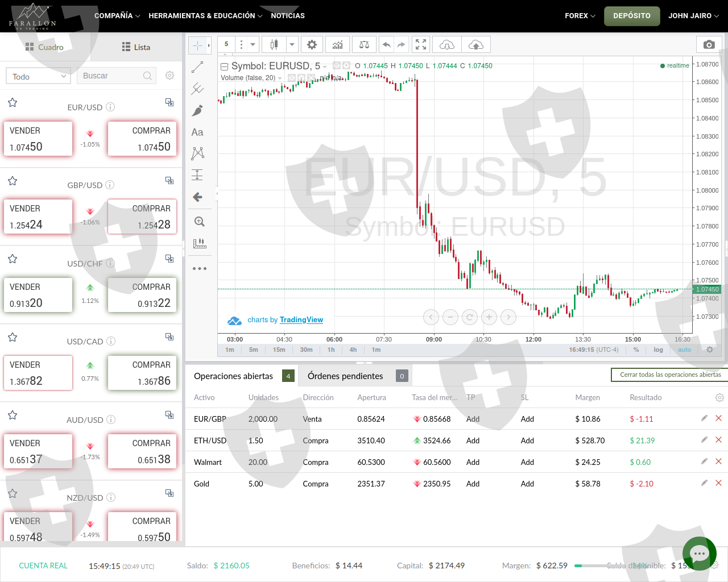Click the DEPÓSITO button

pyautogui.click(x=631, y=16)
